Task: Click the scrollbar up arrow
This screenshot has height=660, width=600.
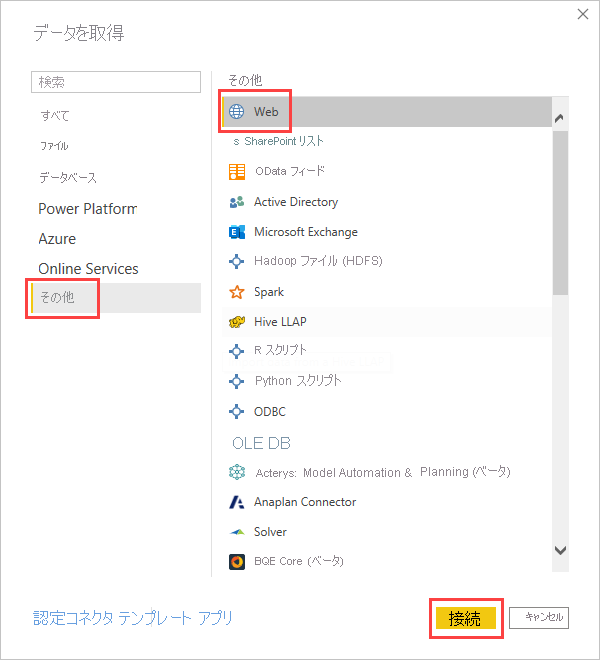Action: coord(560,118)
